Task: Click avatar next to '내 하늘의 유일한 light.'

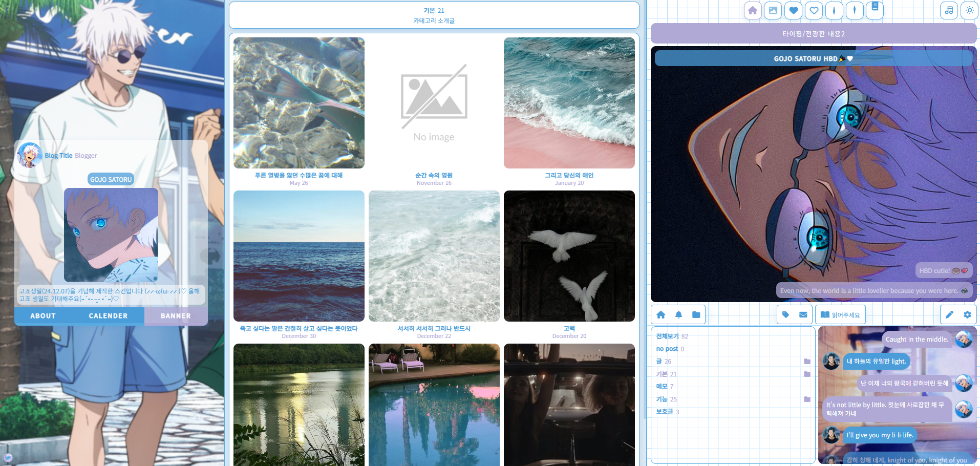Action: [x=831, y=361]
